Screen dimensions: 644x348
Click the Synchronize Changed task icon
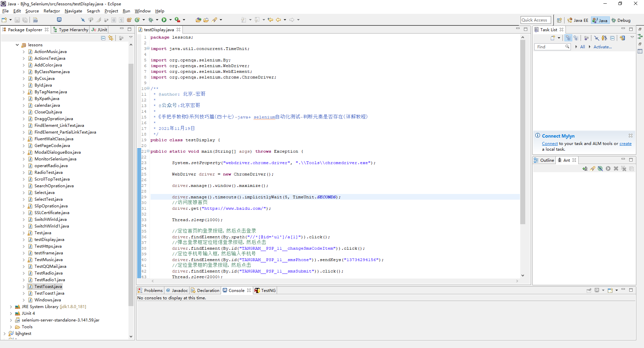point(622,38)
